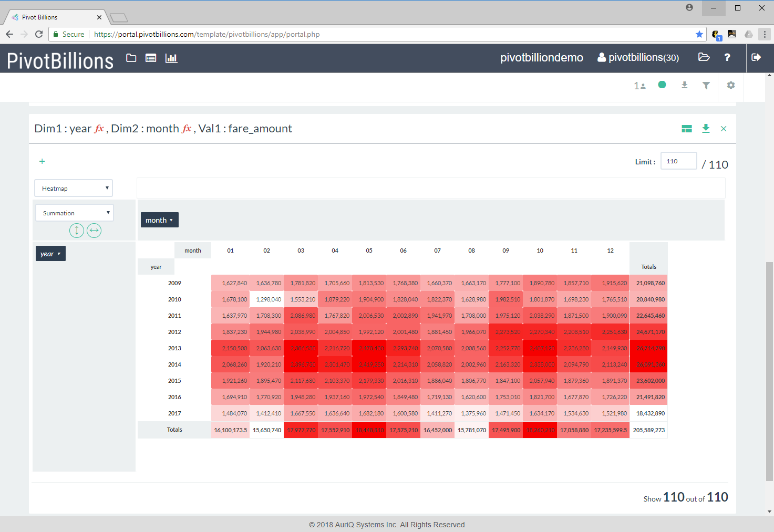Click column header 12
Viewport: 774px width, 532px height.
(610, 251)
